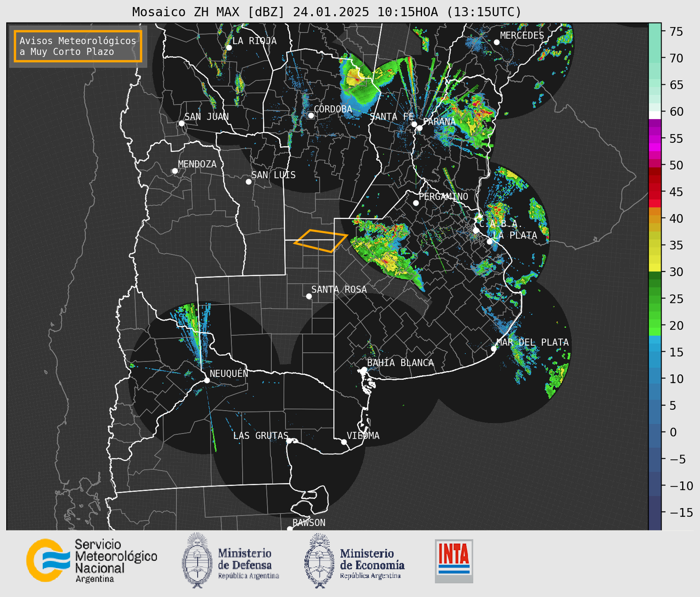
Task: Click the −15 value on the dBZ scale
Action: click(x=681, y=512)
